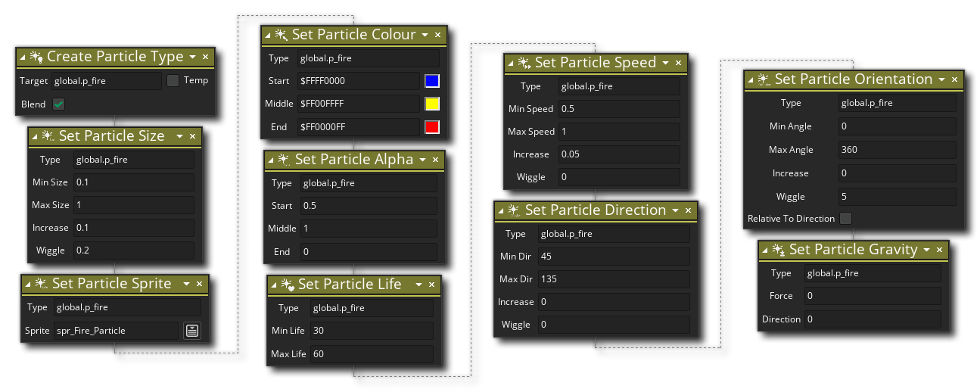The image size is (980, 392).
Task: Open Set Particle Size options dropdown arrow
Action: (x=179, y=136)
